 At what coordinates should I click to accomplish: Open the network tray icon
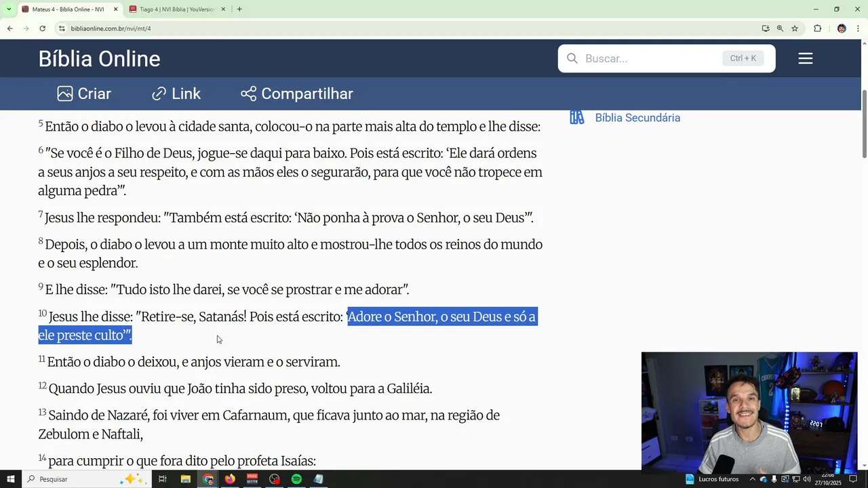click(x=796, y=479)
